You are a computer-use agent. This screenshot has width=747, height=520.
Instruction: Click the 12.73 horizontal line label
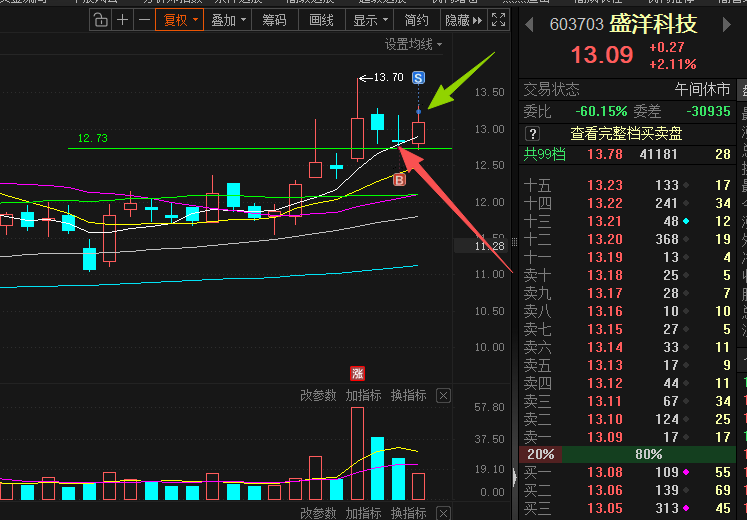(x=93, y=138)
